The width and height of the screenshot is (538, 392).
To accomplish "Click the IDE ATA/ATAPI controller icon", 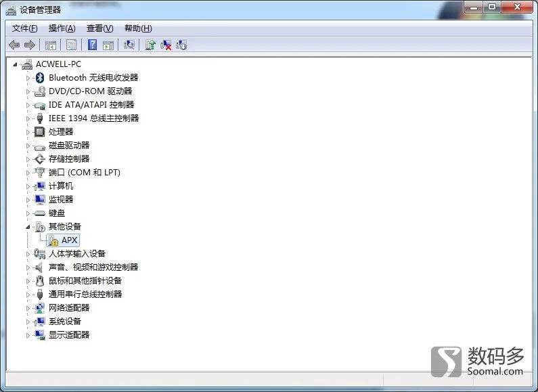I will 40,105.
